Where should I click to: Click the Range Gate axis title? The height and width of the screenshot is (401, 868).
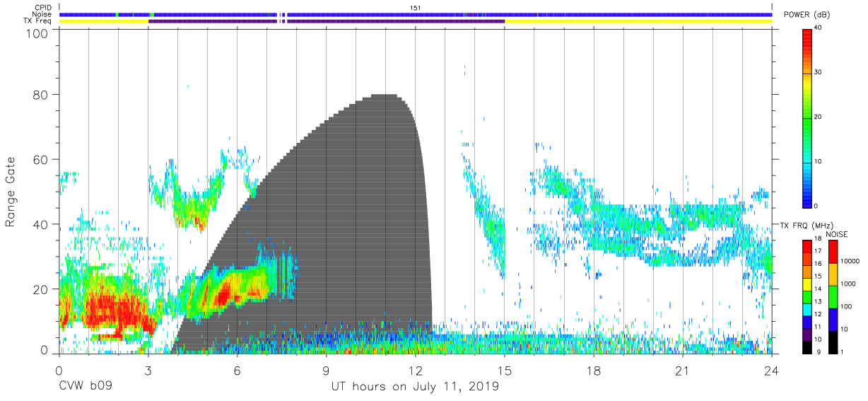tap(11, 192)
